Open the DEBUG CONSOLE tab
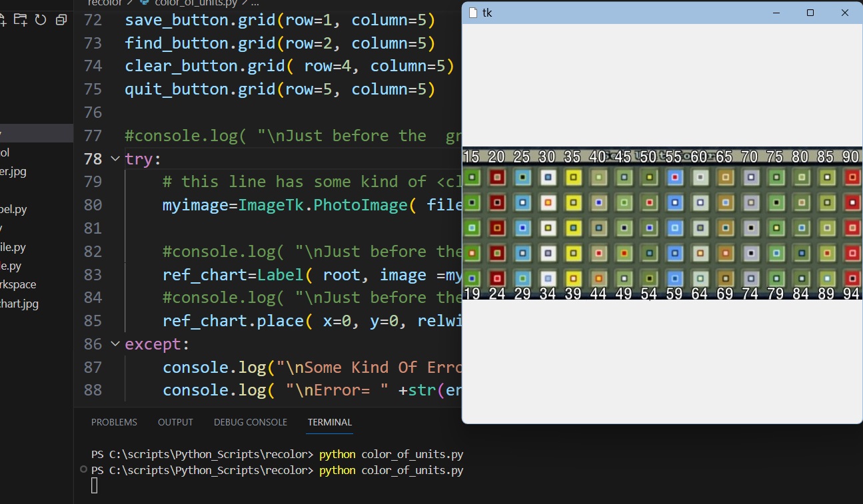The height and width of the screenshot is (504, 863). [x=251, y=422]
